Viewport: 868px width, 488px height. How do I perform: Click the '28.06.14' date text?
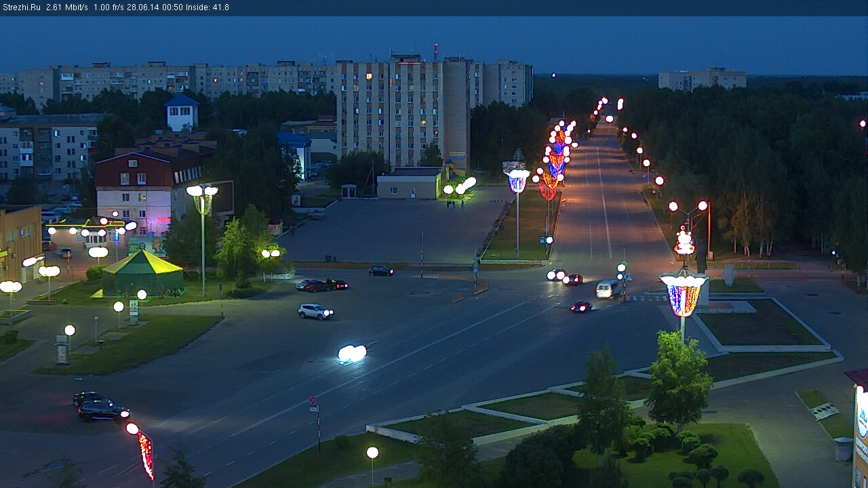[x=142, y=7]
